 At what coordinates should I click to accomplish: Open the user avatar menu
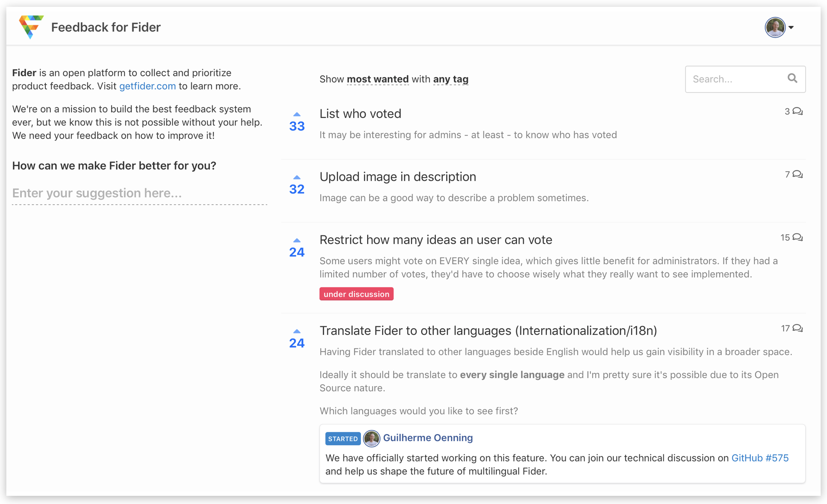(x=775, y=27)
